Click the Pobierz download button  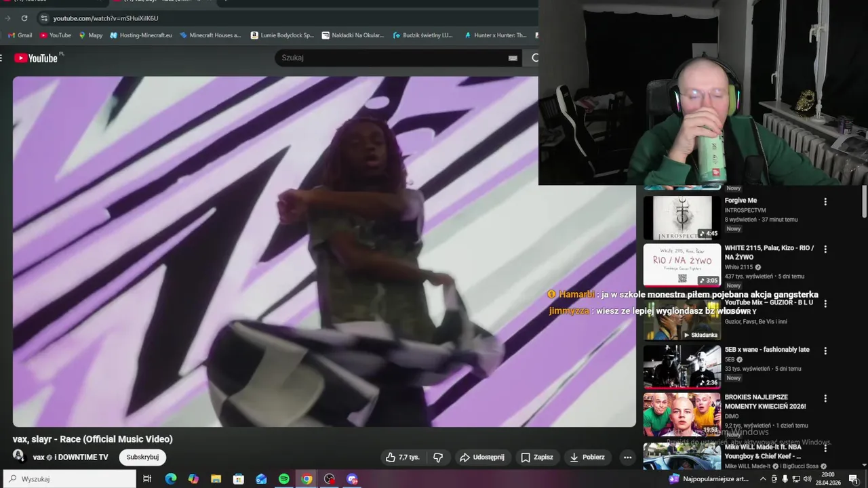587,457
